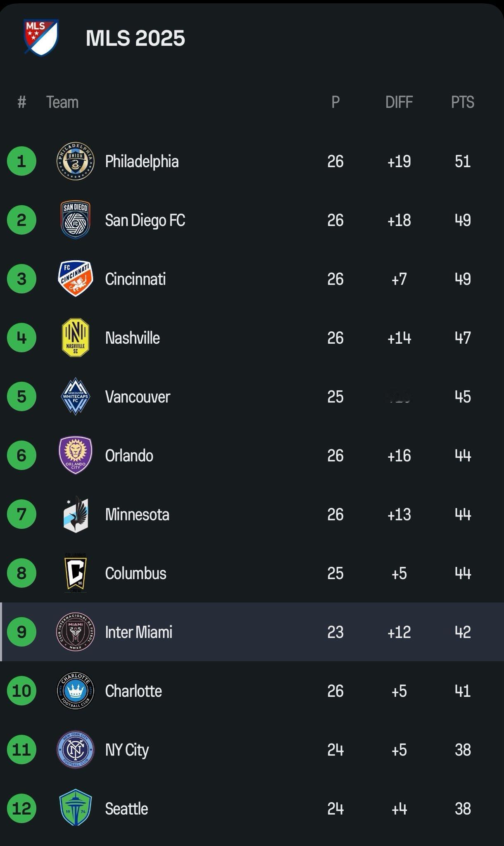Open the Inter Miami crest

click(75, 632)
